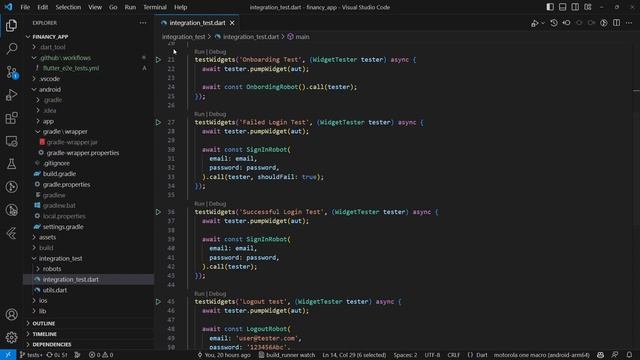640x360 pixels.
Task: Open the Customize Layout icon
Action: tap(588, 7)
